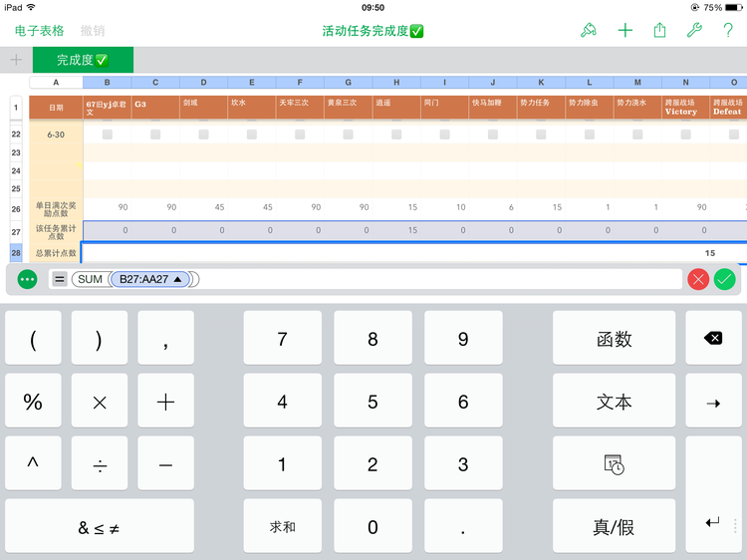Tap number 9 key
This screenshot has height=560, width=747.
463,338
